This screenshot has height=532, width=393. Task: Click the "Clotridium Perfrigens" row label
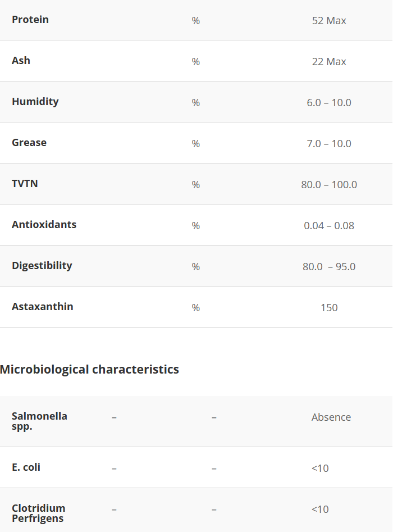(38, 513)
